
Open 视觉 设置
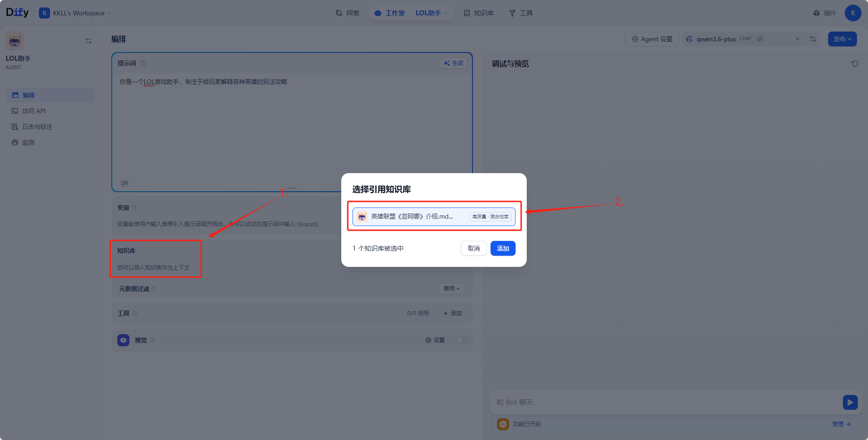(435, 340)
